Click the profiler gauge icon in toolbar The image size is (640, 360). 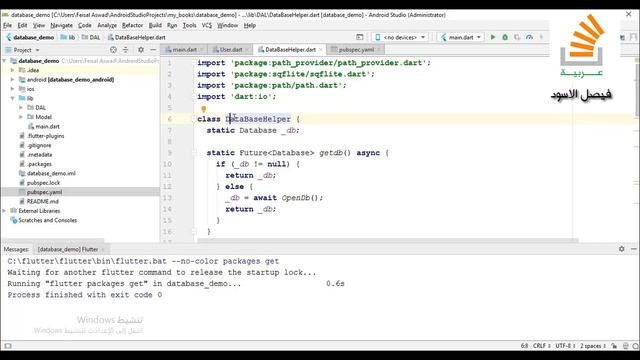529,37
